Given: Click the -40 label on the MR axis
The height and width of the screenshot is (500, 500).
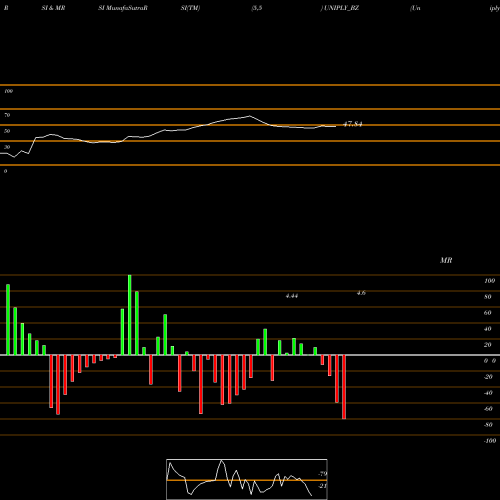Looking at the screenshot, I should point(488,393).
